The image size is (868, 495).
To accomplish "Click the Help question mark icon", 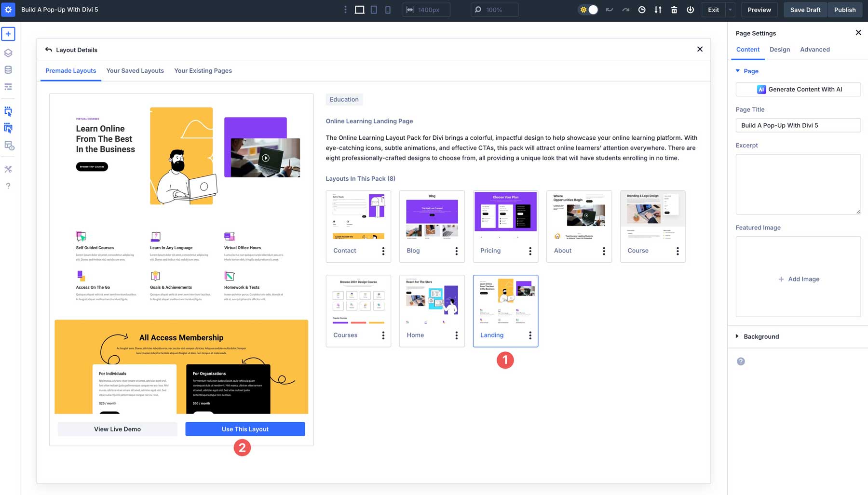I will point(8,186).
